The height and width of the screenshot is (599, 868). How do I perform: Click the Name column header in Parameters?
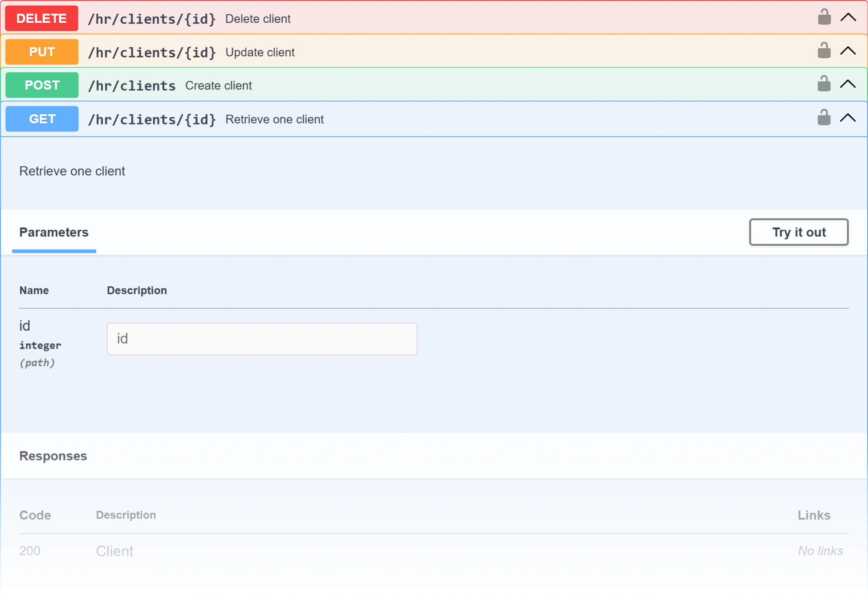(x=34, y=290)
